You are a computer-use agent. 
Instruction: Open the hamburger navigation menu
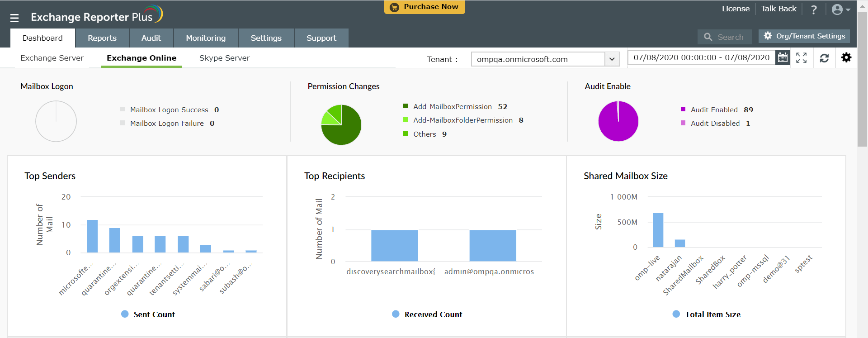(x=14, y=18)
